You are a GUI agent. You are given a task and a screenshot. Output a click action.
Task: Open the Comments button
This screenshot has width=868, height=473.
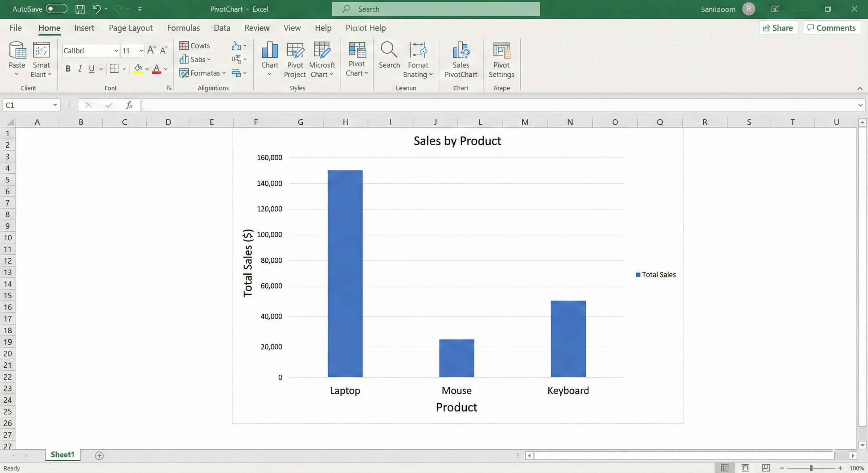[831, 28]
